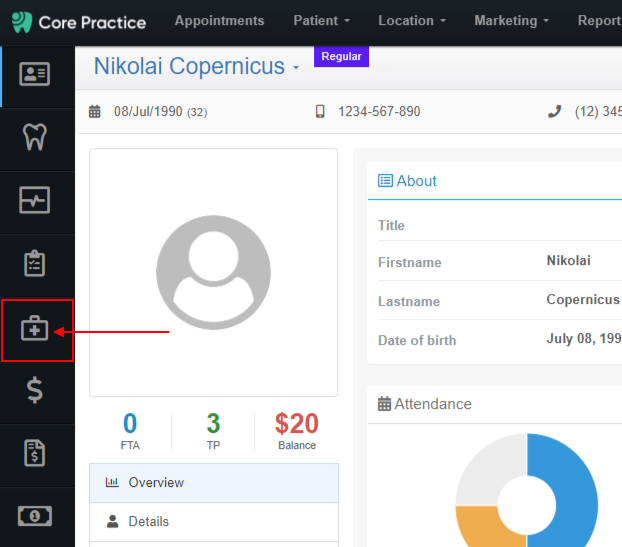Click the Overview bar chart icon

(112, 482)
